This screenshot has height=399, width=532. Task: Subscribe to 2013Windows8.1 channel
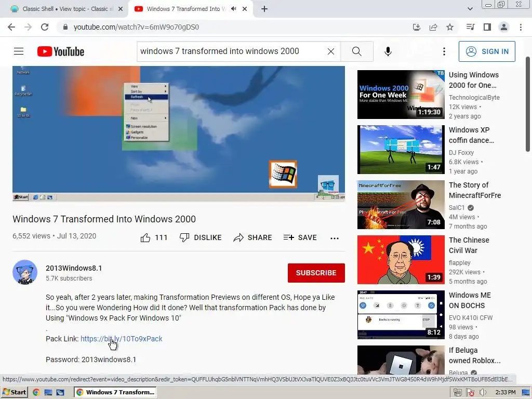[316, 273]
